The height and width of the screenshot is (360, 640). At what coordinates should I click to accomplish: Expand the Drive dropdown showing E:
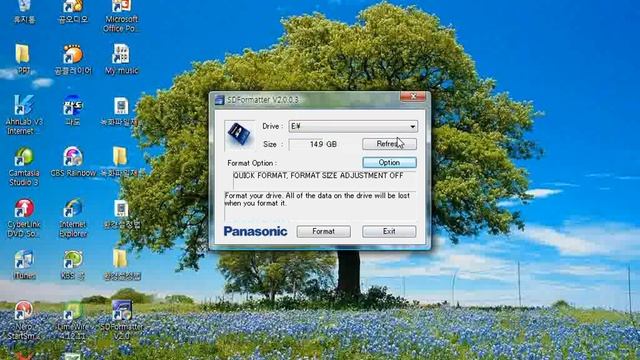pyautogui.click(x=413, y=127)
